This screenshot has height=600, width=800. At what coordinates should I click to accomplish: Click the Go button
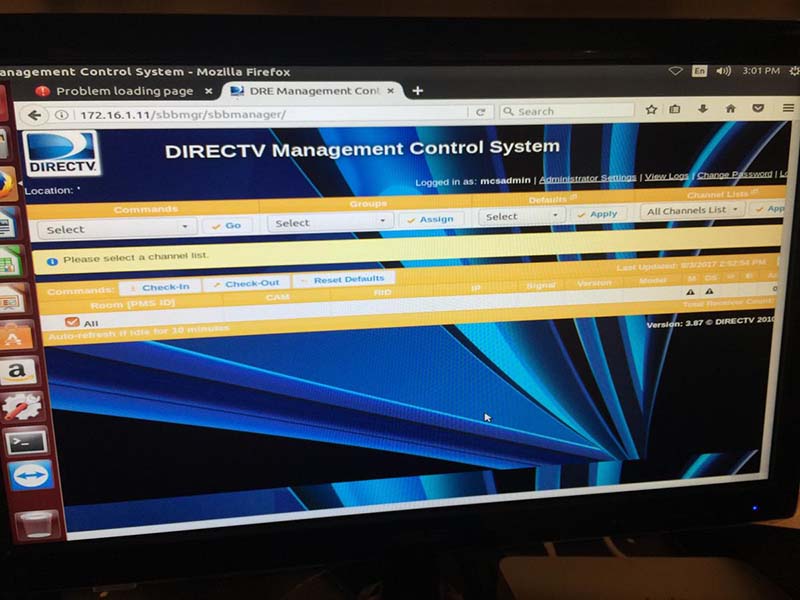[x=227, y=225]
